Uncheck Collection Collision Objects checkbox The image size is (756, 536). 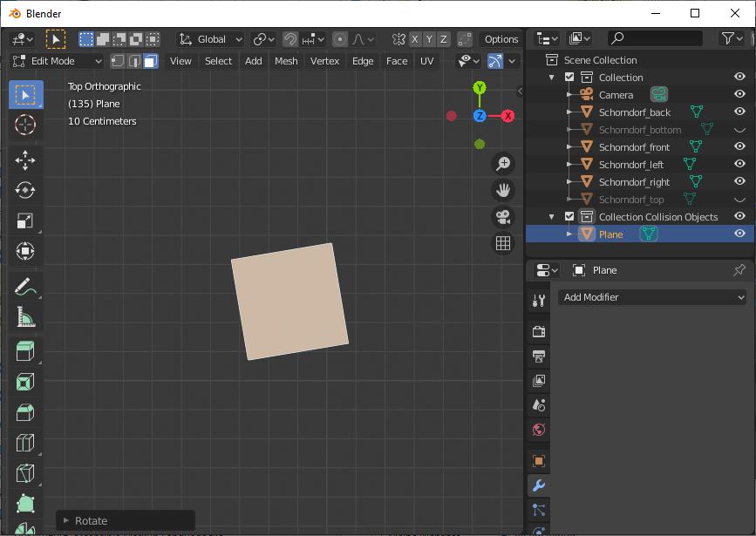(569, 216)
